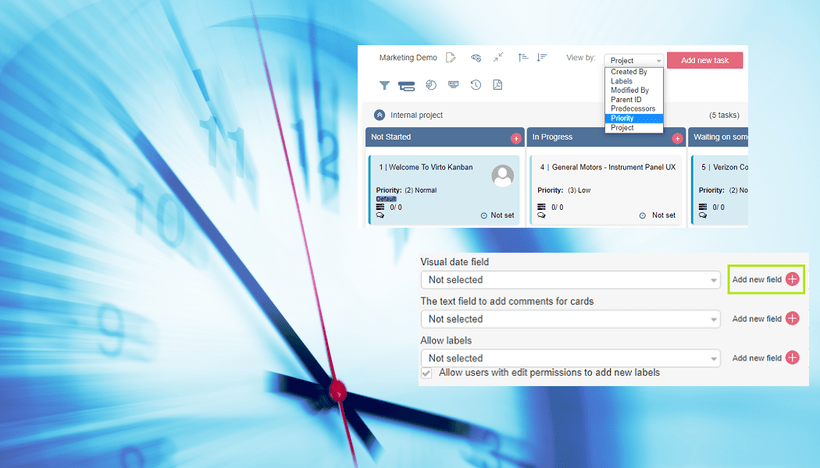Open comments icon on General Motors card

click(541, 215)
